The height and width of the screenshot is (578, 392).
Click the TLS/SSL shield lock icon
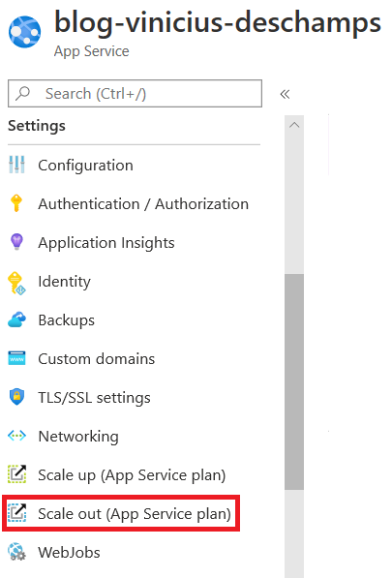click(x=17, y=397)
